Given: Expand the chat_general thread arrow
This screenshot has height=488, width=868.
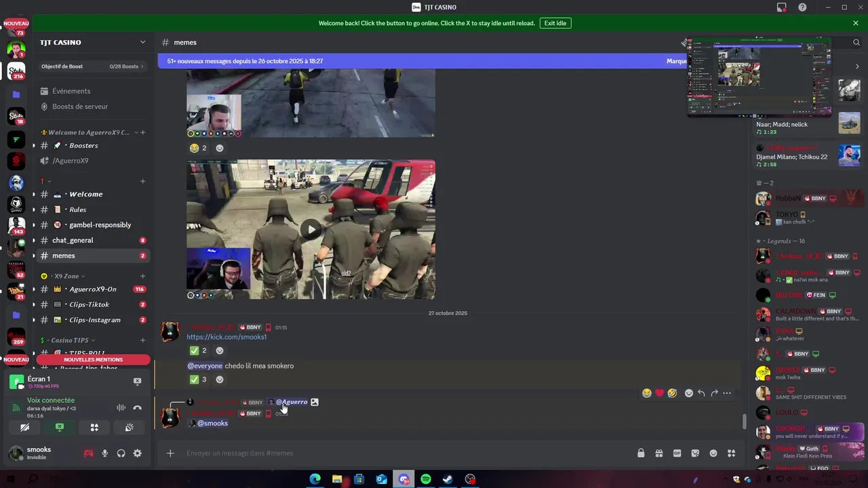Looking at the screenshot, I should coord(33,241).
